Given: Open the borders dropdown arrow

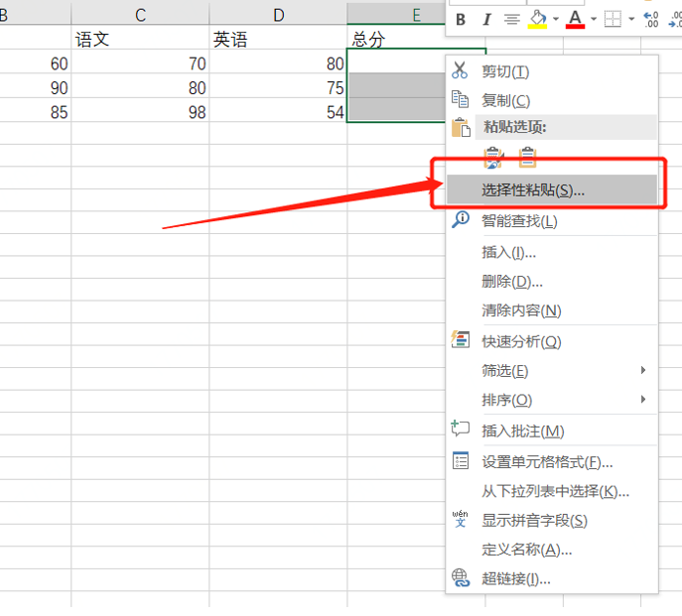Looking at the screenshot, I should coord(631,19).
